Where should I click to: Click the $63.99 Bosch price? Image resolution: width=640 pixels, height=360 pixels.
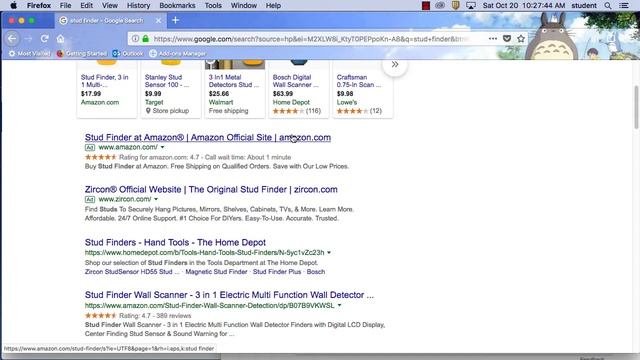point(283,94)
